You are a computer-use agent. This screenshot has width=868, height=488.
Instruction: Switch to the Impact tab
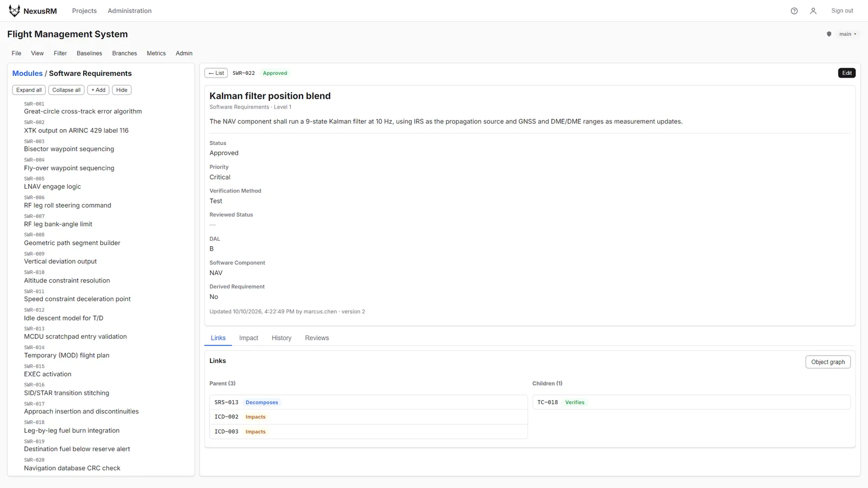tap(248, 338)
